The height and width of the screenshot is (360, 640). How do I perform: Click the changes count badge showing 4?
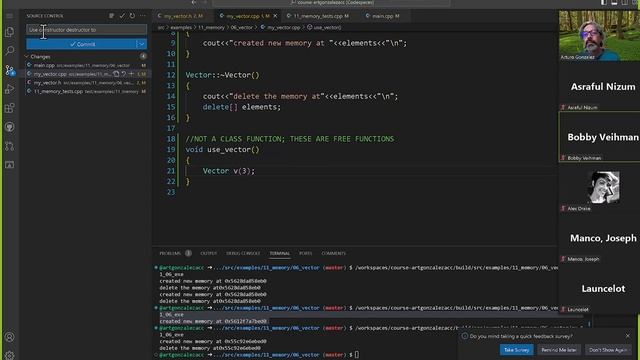coord(143,56)
